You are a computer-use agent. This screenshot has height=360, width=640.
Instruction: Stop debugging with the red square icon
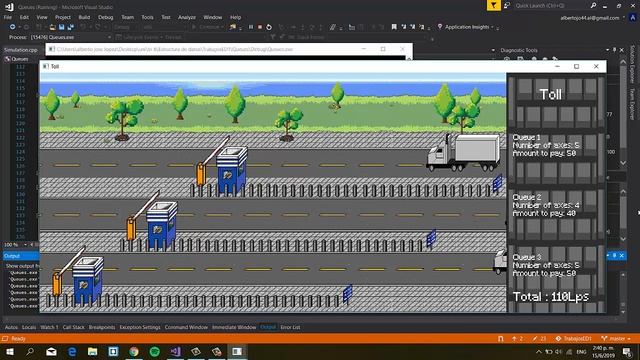[260, 27]
